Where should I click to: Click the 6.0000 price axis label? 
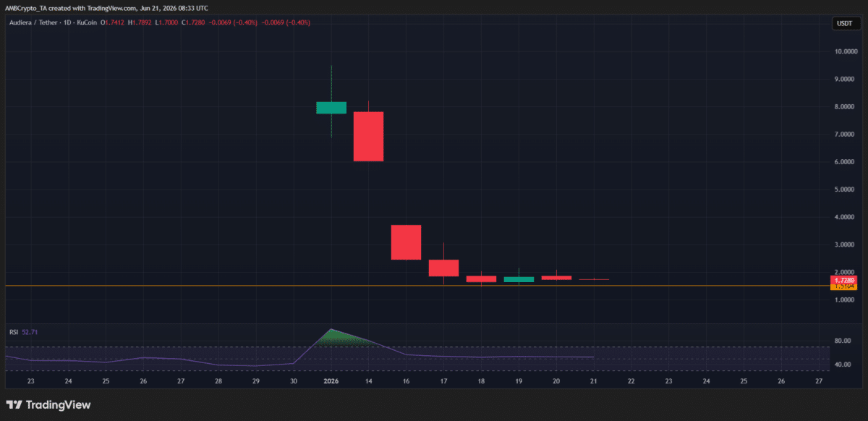tap(846, 162)
